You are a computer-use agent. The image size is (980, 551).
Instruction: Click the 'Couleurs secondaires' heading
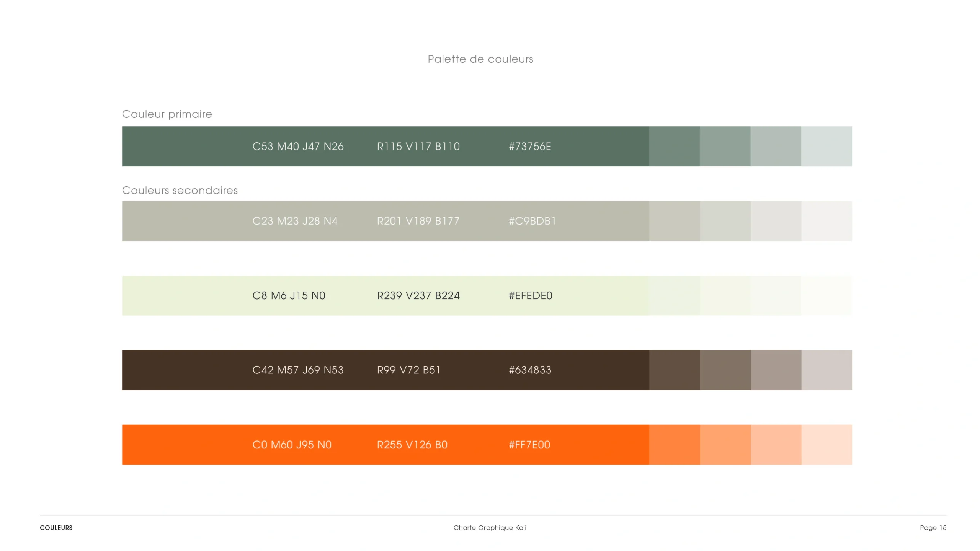pyautogui.click(x=180, y=190)
